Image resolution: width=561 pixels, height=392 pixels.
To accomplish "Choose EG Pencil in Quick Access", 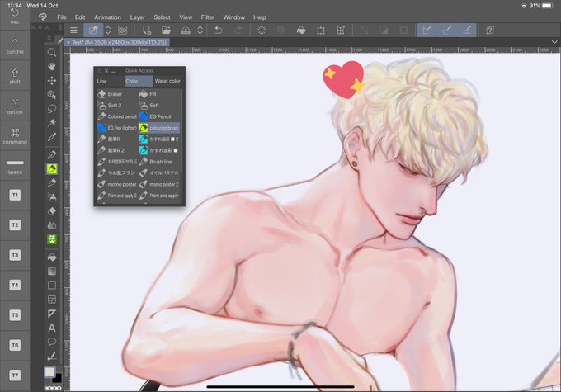I will point(159,116).
